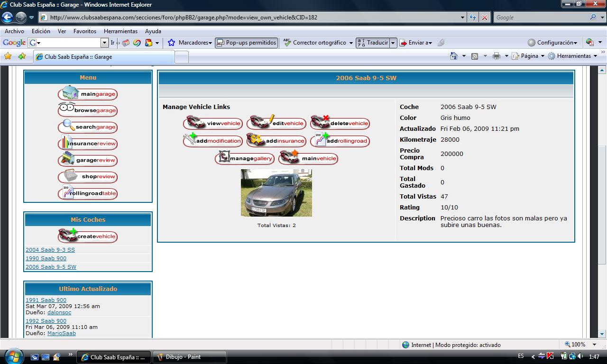Screen dimensions: 607x364
Task: Open the rollingroadtable menu icon
Action: click(88, 193)
